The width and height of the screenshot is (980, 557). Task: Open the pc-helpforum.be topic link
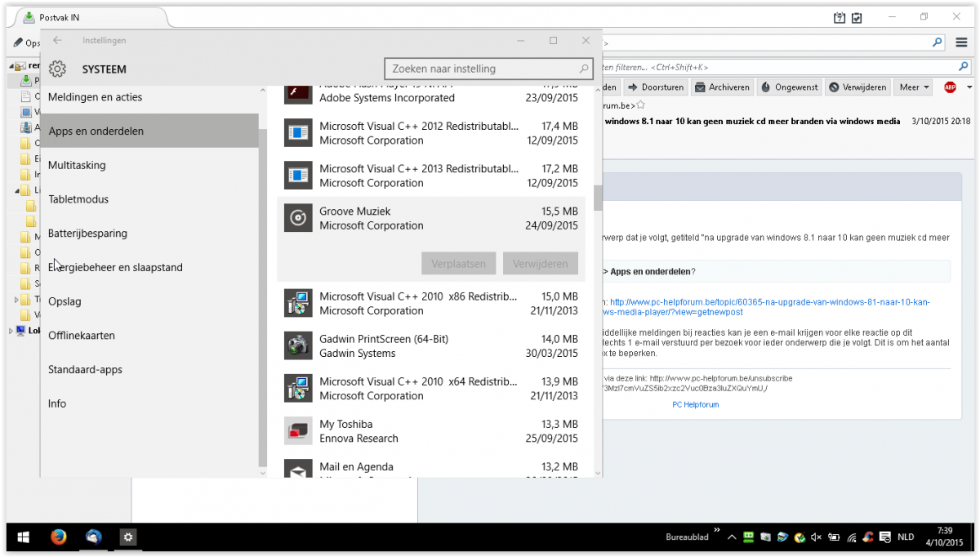[769, 307]
